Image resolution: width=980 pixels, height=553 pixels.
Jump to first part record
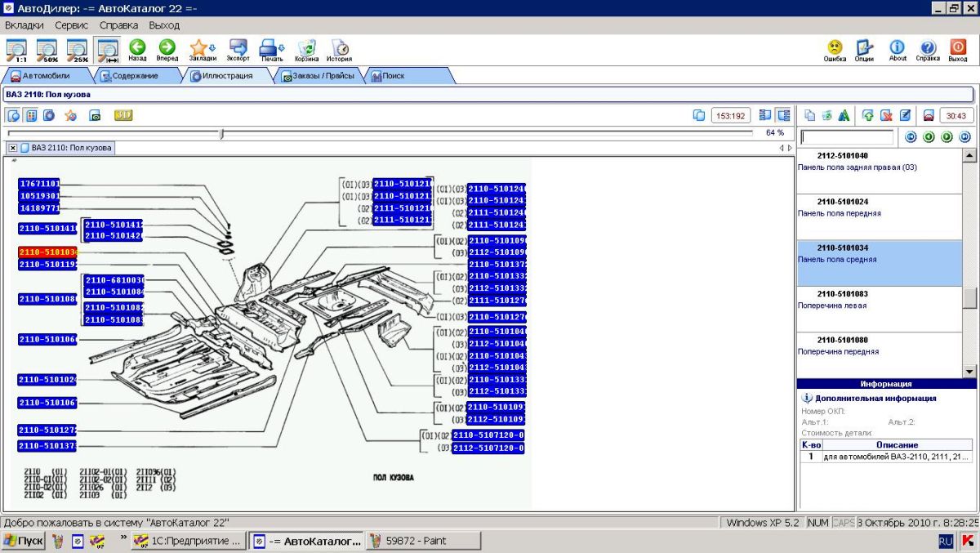pyautogui.click(x=911, y=137)
